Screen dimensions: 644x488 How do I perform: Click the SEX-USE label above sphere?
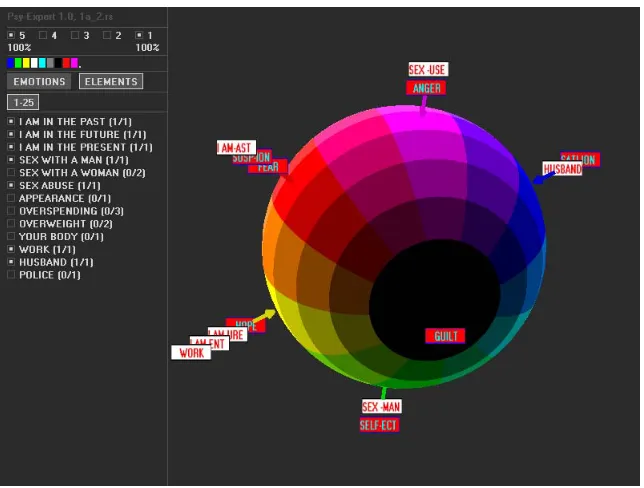click(428, 69)
